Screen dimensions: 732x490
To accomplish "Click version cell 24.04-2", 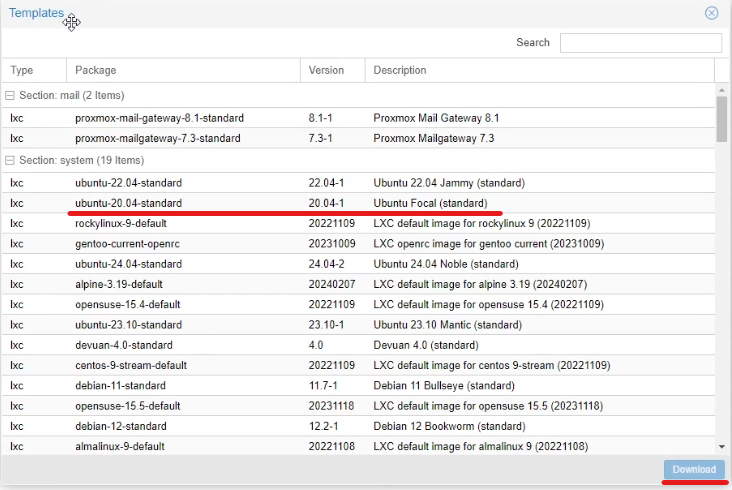I will pos(326,264).
